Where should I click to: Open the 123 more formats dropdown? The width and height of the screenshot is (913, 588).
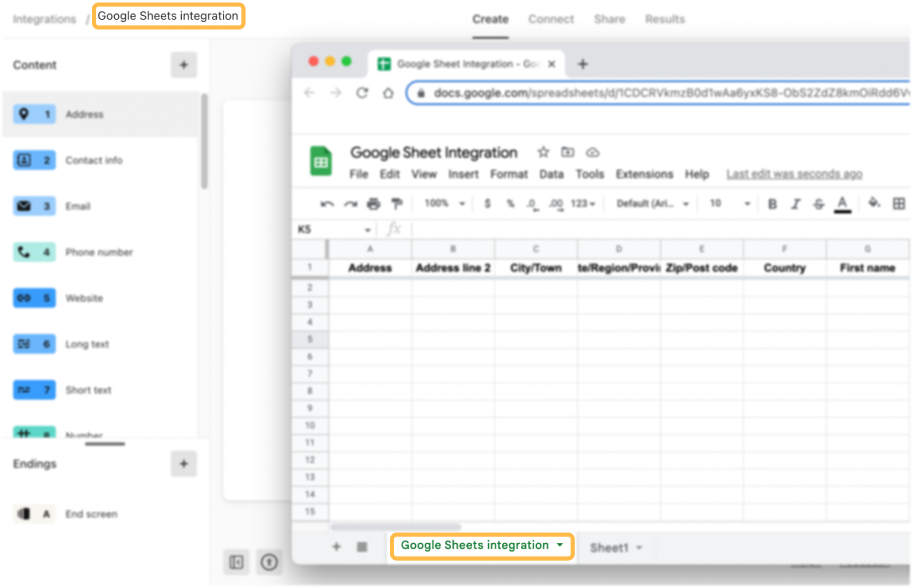(x=583, y=204)
